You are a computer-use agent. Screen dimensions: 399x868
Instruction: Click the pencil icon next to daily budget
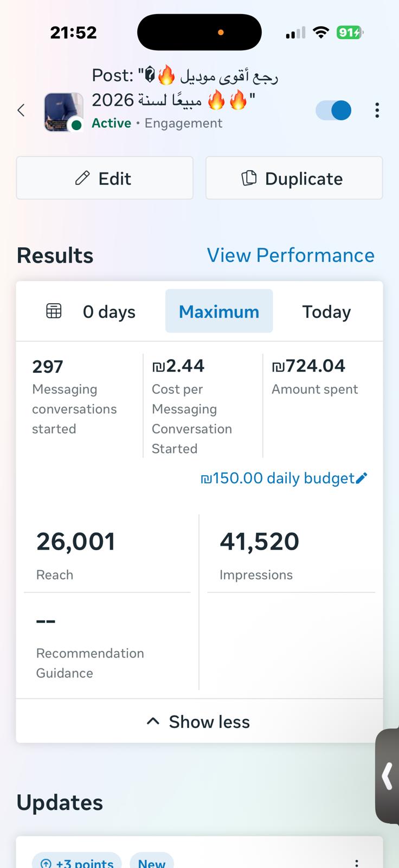pos(362,478)
